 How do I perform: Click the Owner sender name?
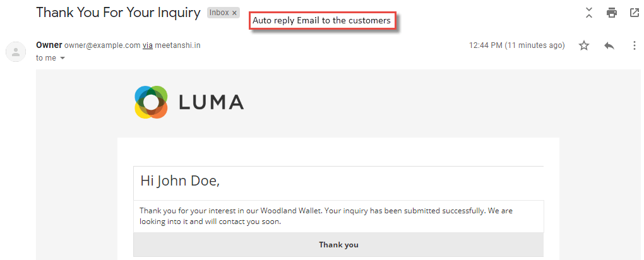pos(49,45)
